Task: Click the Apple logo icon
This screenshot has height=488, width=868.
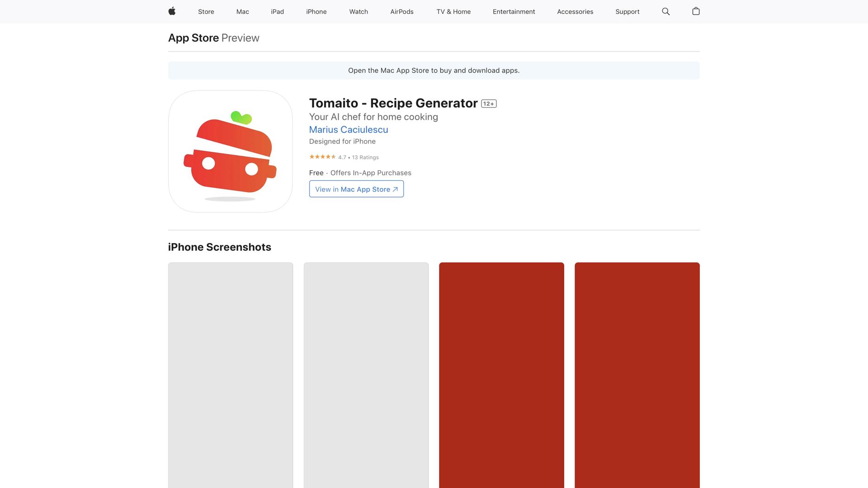Action: (x=172, y=11)
